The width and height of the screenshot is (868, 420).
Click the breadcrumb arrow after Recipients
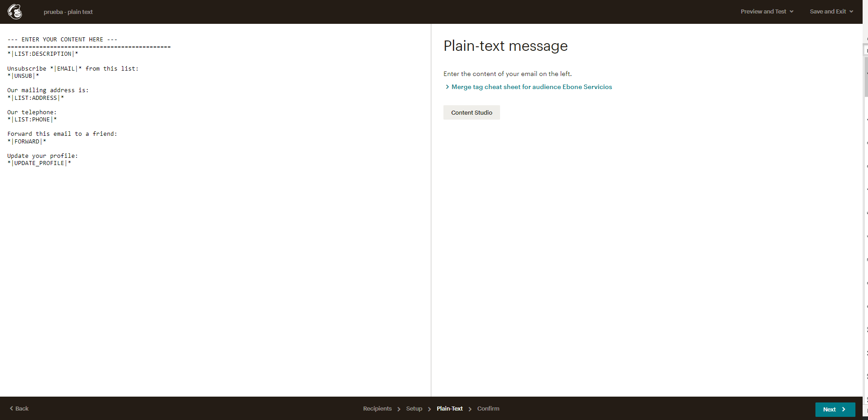pos(399,409)
